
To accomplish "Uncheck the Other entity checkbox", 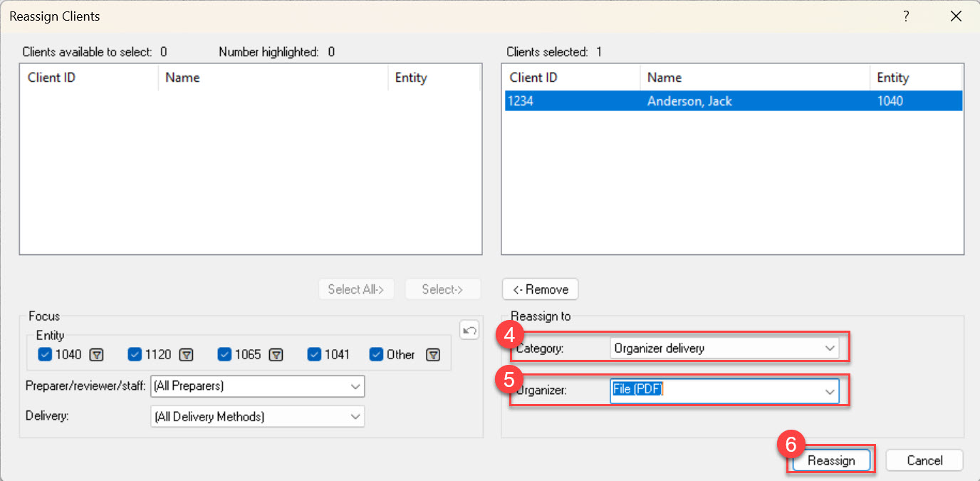I will pos(376,354).
